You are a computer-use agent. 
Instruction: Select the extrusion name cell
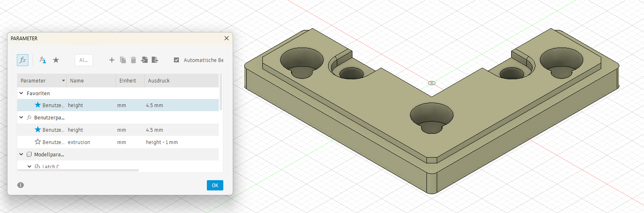79,142
